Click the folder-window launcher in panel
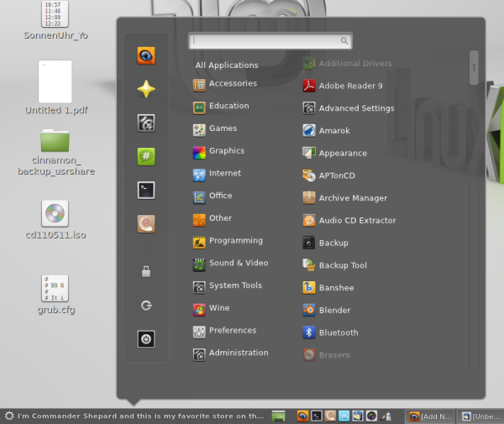This screenshot has width=504, height=424. [x=358, y=416]
